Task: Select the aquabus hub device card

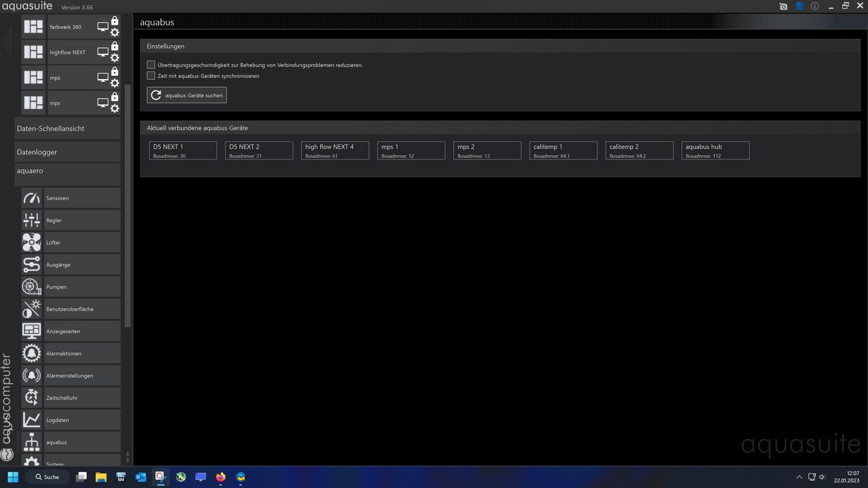Action: coord(715,150)
